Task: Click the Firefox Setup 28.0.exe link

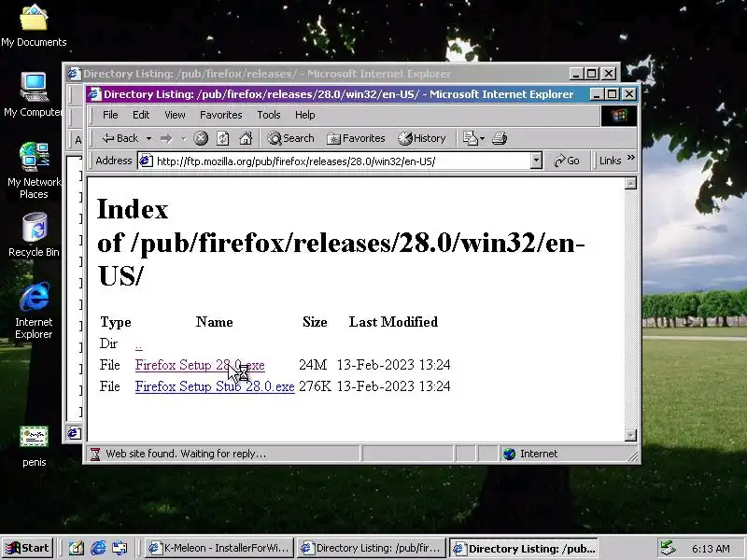Action: tap(200, 365)
